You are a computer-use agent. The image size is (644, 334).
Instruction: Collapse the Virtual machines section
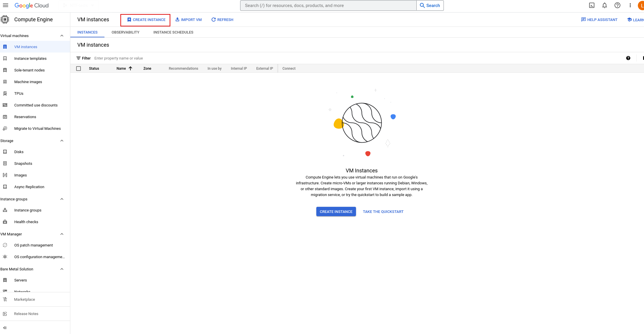pos(62,36)
